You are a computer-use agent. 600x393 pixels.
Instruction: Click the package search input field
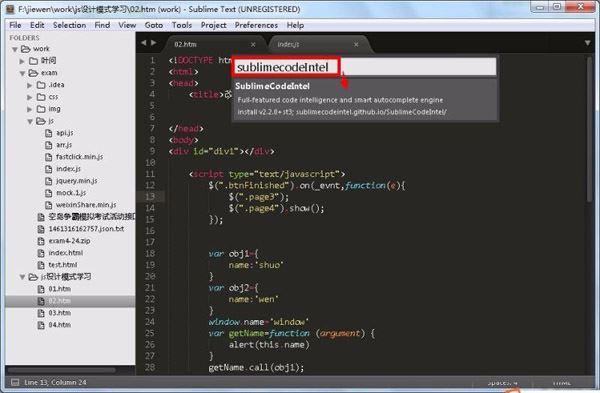365,67
